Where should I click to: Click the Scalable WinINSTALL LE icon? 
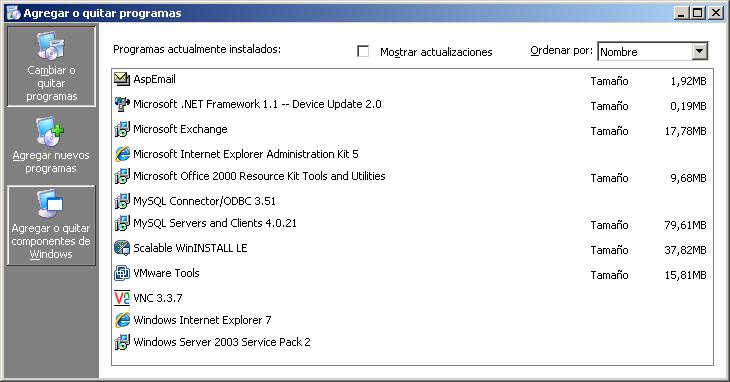point(122,248)
